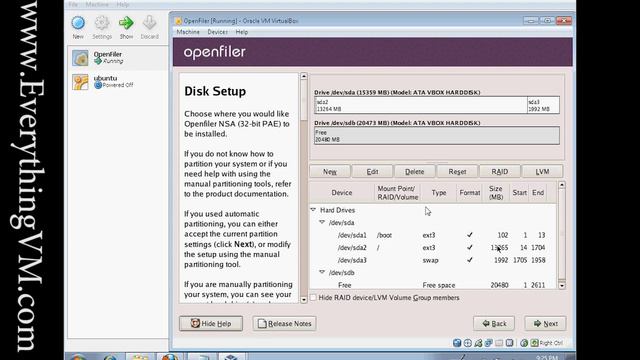Click the End column header
Viewport: 640px width, 360px height.
click(538, 193)
